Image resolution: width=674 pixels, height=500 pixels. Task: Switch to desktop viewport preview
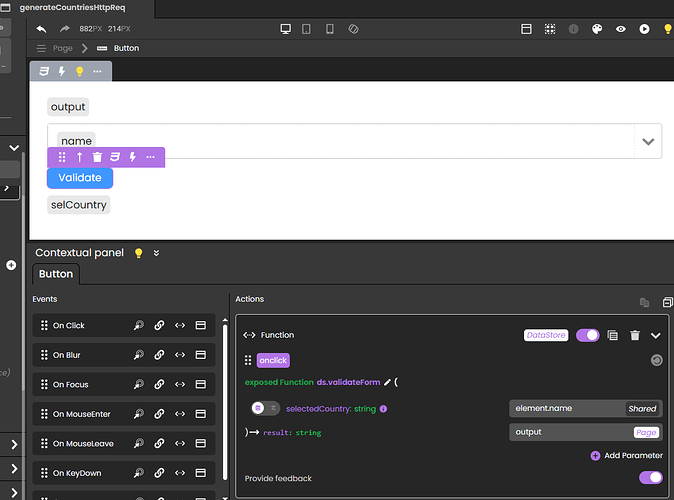pyautogui.click(x=286, y=30)
